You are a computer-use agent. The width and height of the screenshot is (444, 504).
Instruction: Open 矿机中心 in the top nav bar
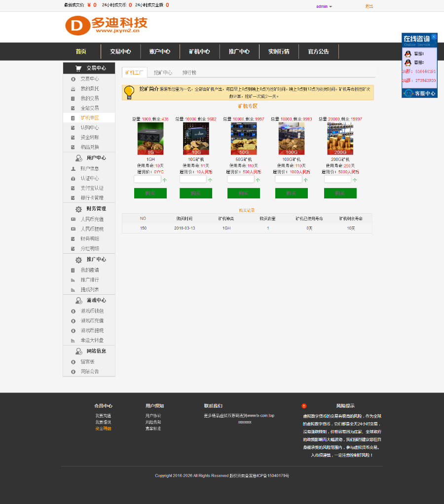199,51
